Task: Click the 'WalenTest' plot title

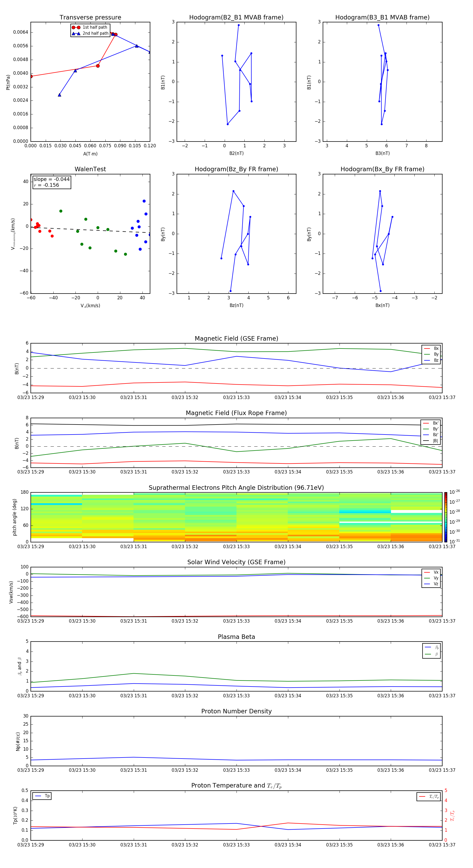Action: click(x=90, y=169)
